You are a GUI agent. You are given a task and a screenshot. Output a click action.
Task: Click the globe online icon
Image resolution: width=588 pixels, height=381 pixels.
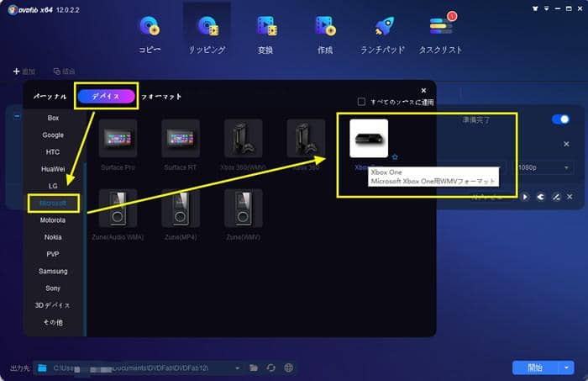[x=288, y=368]
